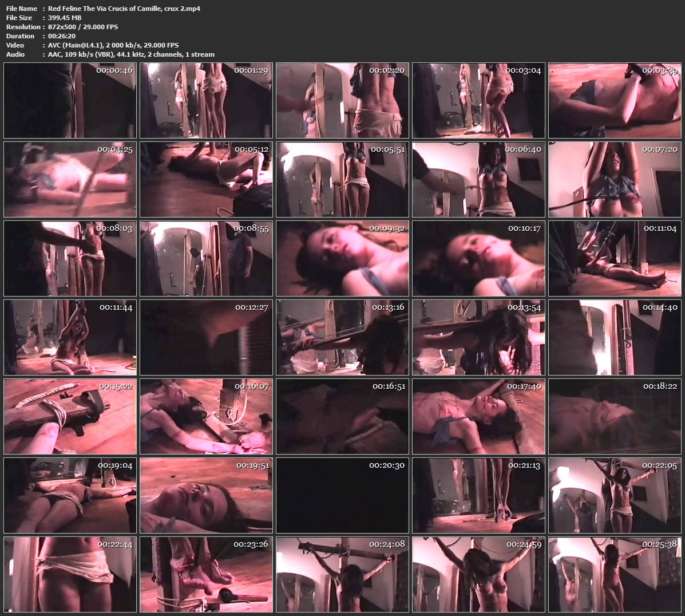685x616 pixels.
Task: Select the thumbnail stamped 00:01:29
Action: tap(206, 101)
